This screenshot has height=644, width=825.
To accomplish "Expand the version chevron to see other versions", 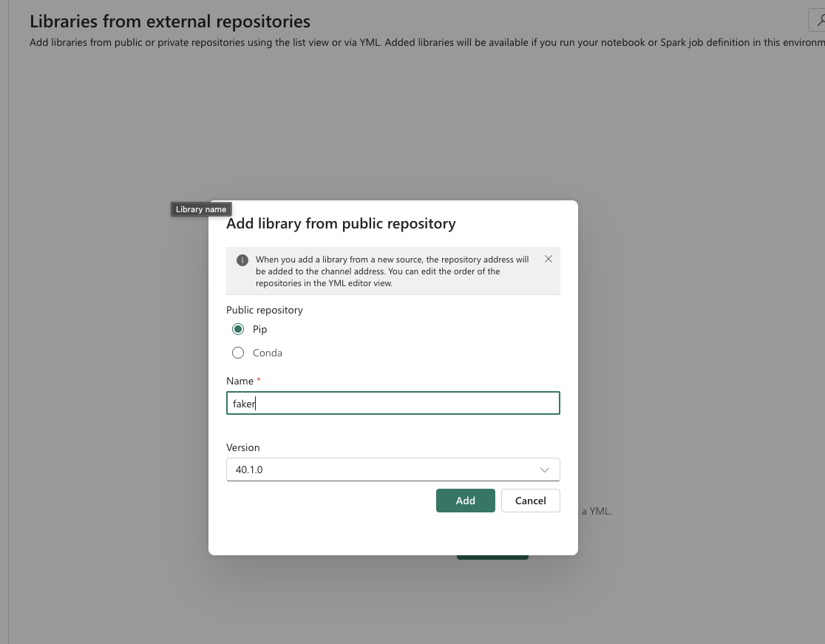I will pyautogui.click(x=545, y=470).
